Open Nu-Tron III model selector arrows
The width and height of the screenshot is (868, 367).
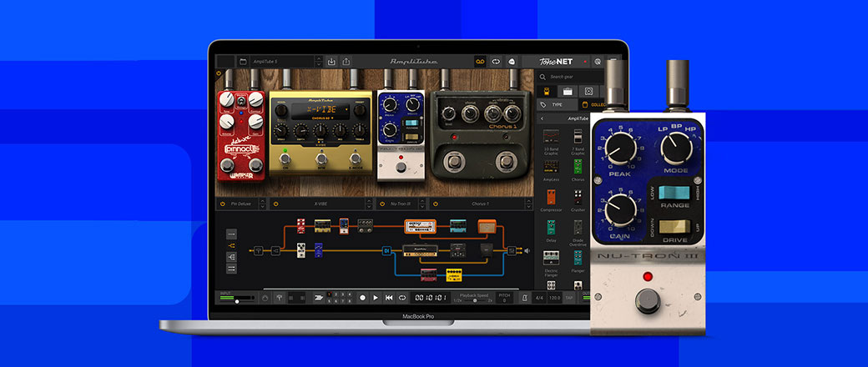[x=423, y=204]
